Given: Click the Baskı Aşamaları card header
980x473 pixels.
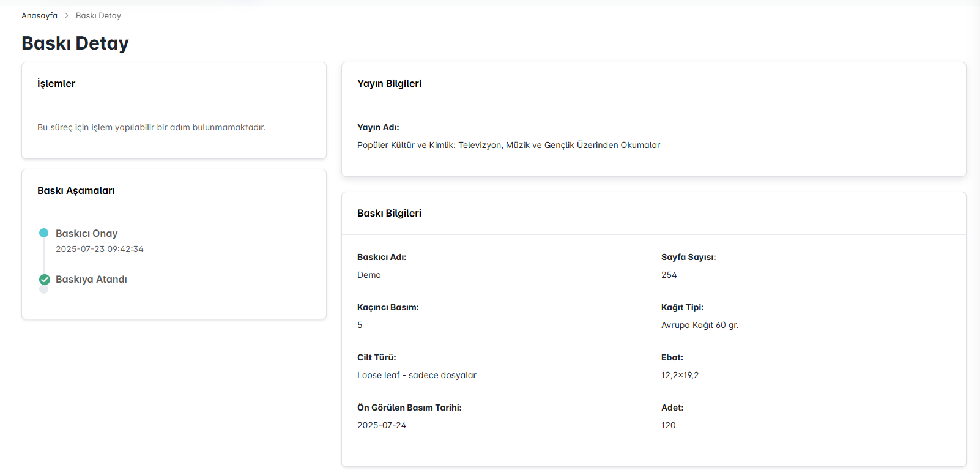Looking at the screenshot, I should pyautogui.click(x=76, y=191).
